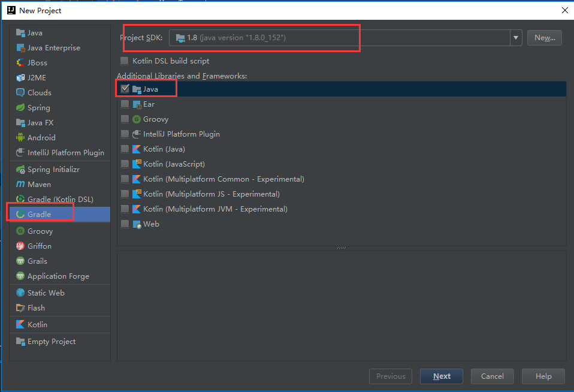Viewport: 574px width, 392px height.
Task: Select the Ear framework label
Action: 149,104
